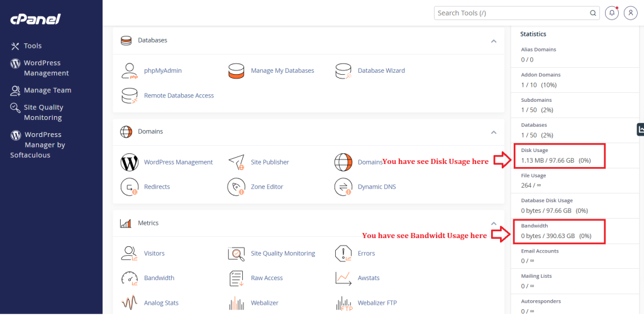
Task: Open the Redirects link
Action: (x=157, y=187)
